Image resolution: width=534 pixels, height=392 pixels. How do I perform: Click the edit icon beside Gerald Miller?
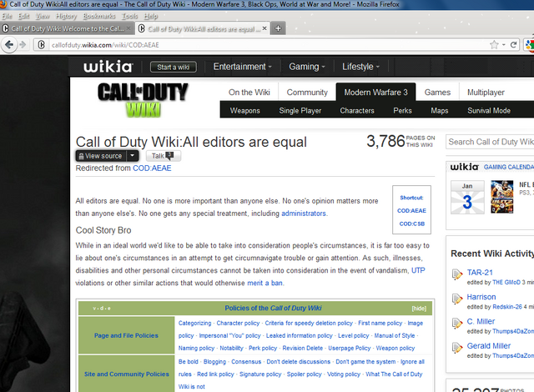(x=456, y=348)
